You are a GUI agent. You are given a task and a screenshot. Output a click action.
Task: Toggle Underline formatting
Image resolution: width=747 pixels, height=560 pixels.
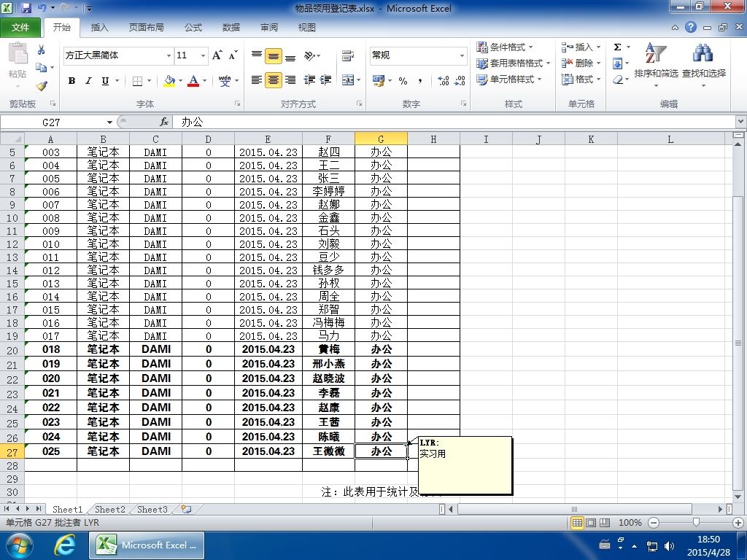105,81
